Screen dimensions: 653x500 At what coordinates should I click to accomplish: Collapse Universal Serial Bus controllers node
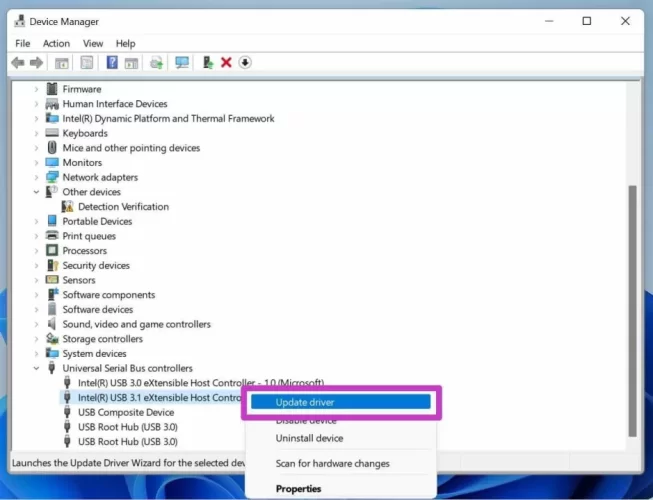pos(37,368)
